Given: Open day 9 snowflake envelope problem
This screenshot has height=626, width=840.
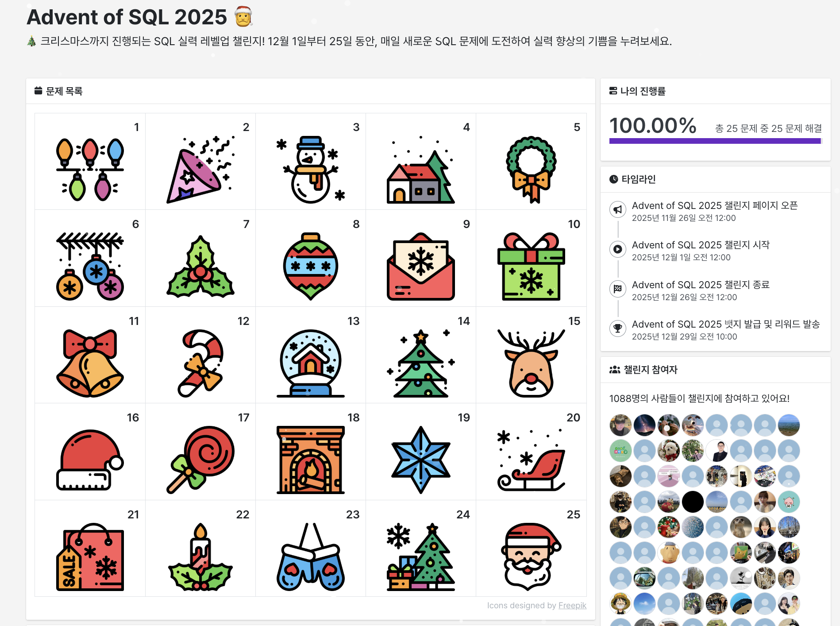Looking at the screenshot, I should 421,258.
